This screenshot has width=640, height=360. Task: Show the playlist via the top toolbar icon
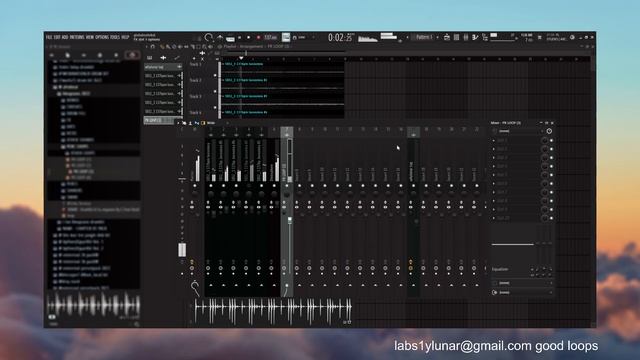point(447,38)
